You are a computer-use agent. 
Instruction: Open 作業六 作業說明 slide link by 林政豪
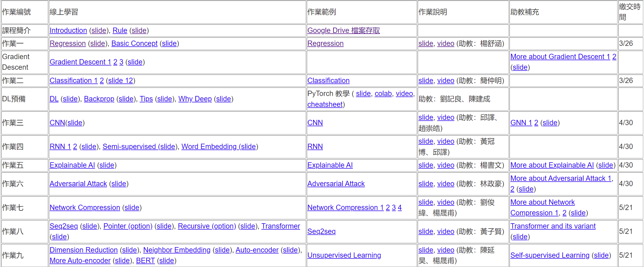tap(426, 184)
